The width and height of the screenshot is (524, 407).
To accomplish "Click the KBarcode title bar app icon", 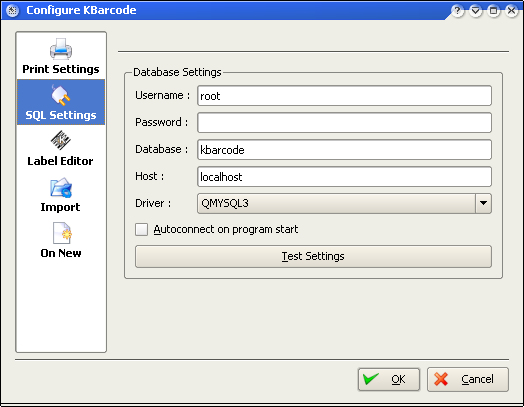I will [x=13, y=11].
